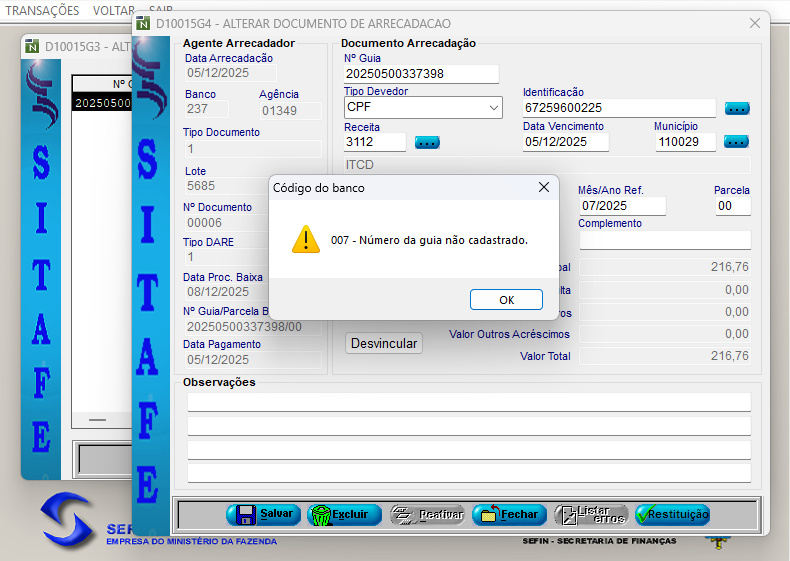Open the TRANSAÇÕES menu
The height and width of the screenshot is (561, 790).
tap(43, 9)
